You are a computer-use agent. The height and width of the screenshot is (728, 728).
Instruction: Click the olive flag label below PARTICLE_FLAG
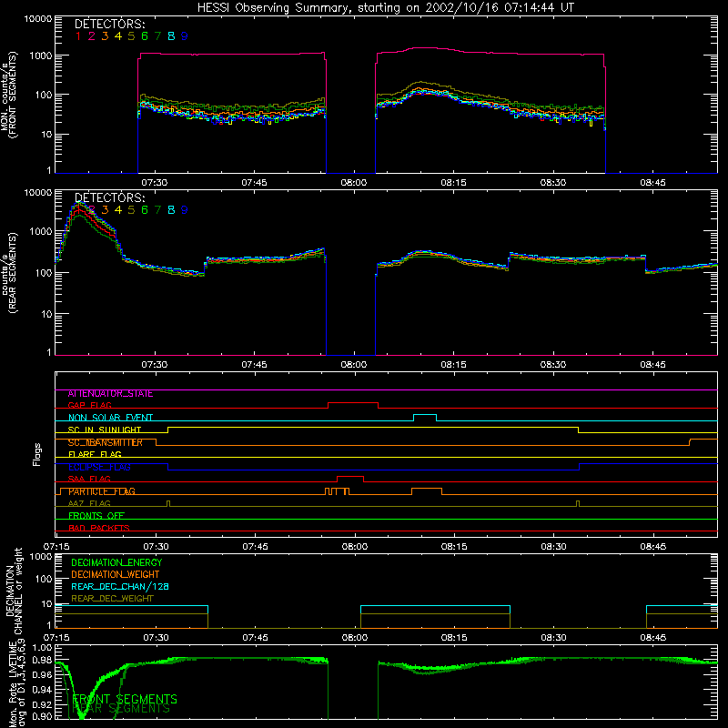[x=89, y=504]
